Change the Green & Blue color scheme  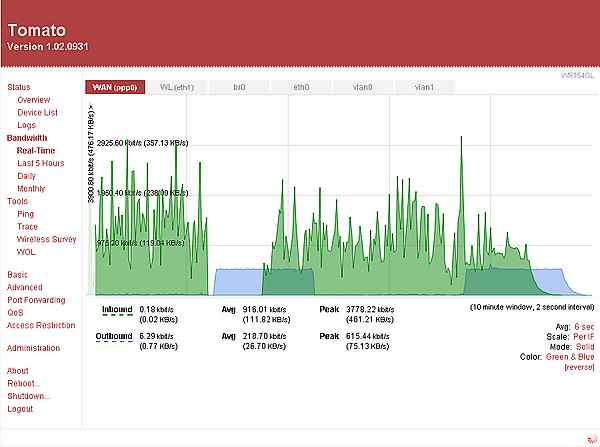568,356
